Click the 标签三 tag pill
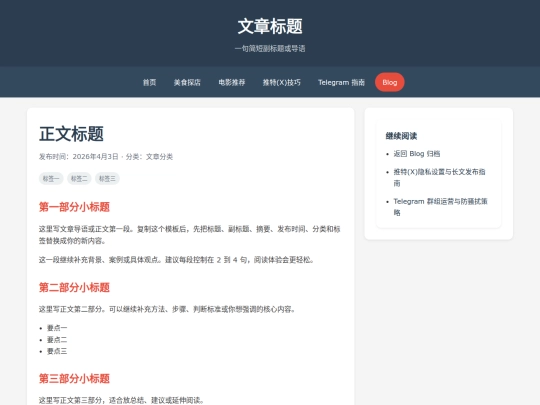Screen dimensions: 540x405 point(107,178)
